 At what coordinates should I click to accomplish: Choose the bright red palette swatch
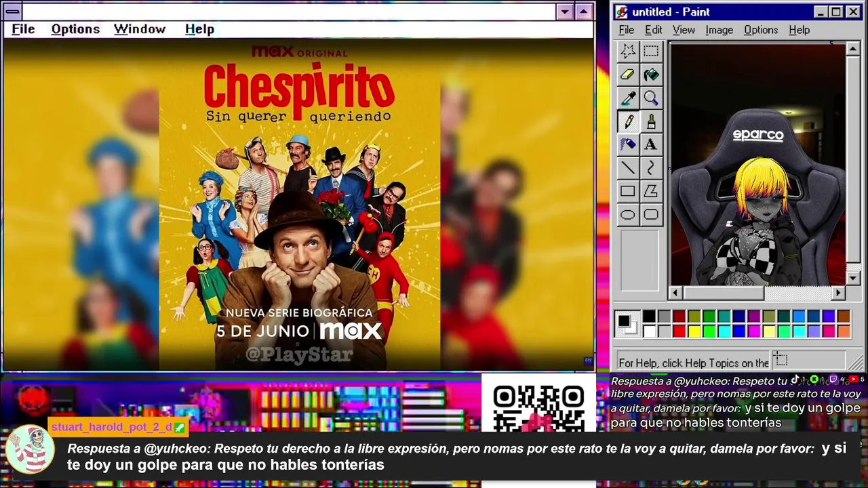point(679,331)
